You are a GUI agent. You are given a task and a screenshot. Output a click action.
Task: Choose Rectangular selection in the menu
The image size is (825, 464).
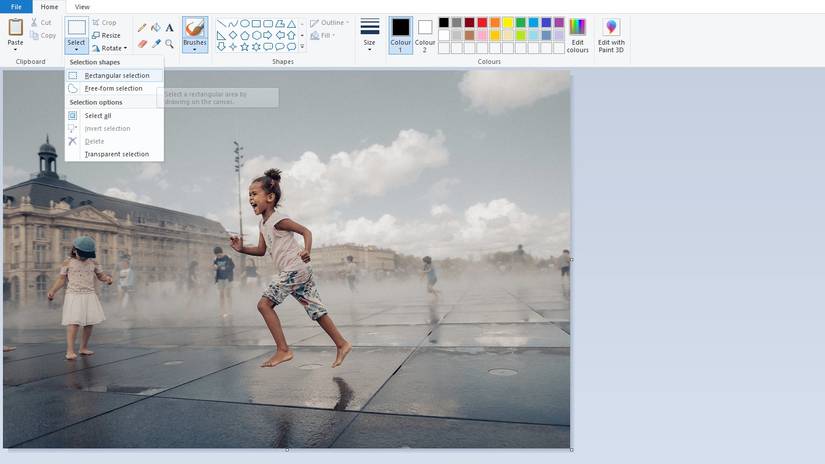[116, 75]
